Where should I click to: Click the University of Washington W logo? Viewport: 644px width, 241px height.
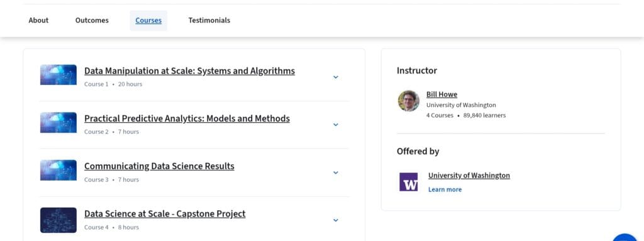click(409, 182)
